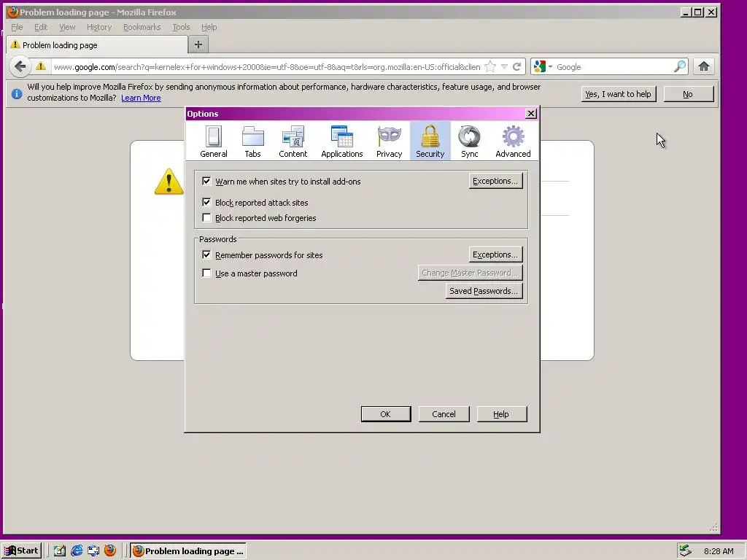The height and width of the screenshot is (560, 747).
Task: Decline telemetry with No button
Action: point(688,94)
